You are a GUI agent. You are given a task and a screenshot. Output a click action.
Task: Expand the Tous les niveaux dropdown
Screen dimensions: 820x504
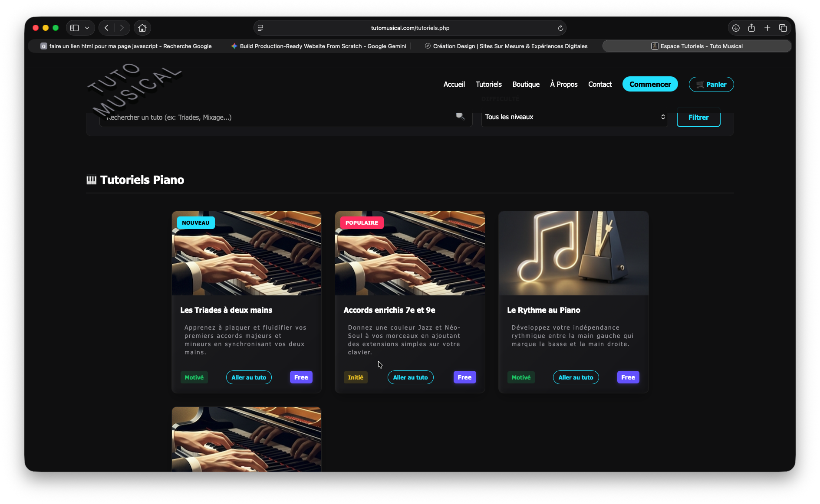[574, 117]
